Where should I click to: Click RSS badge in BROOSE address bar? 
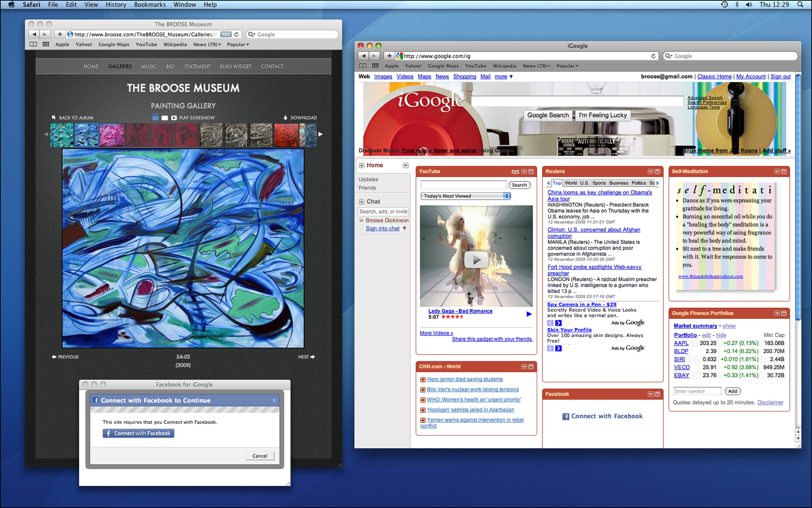pos(226,34)
